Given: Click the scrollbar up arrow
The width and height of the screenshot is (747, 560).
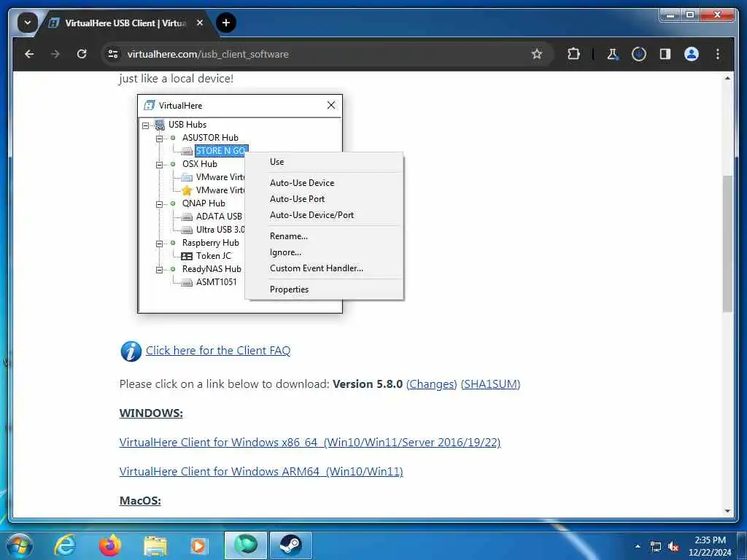Looking at the screenshot, I should point(727,79).
